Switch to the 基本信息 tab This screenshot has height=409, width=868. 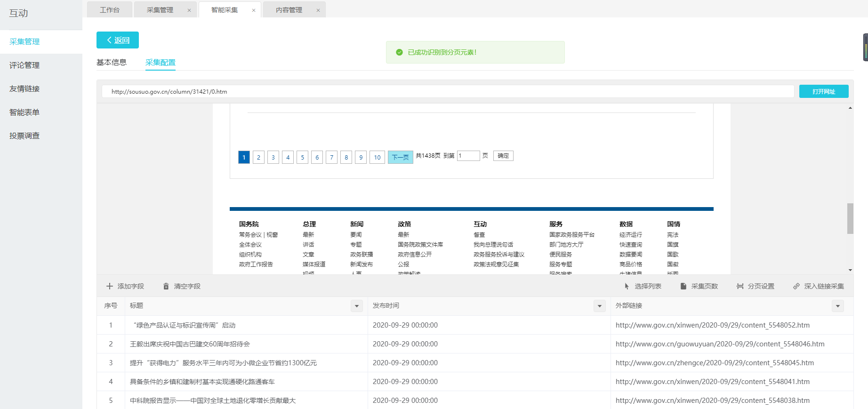pyautogui.click(x=112, y=62)
